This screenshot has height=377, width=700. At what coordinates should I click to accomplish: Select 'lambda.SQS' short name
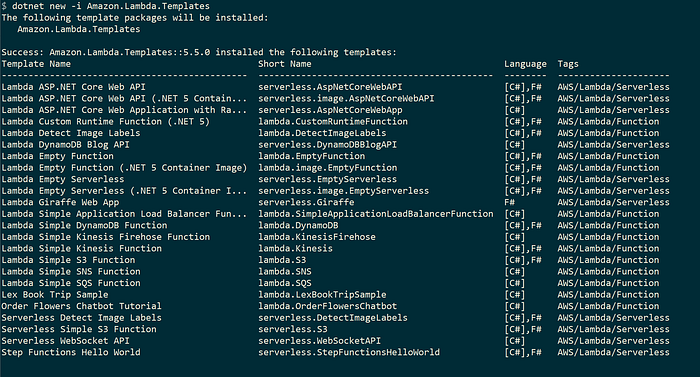click(x=285, y=283)
